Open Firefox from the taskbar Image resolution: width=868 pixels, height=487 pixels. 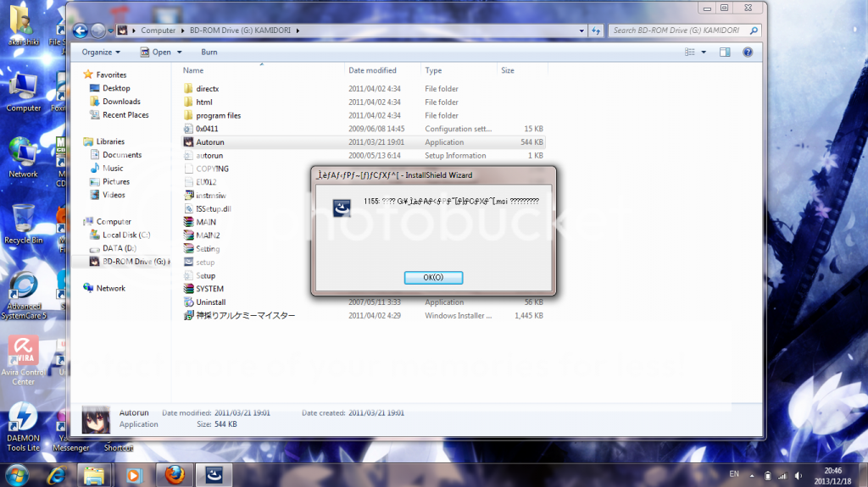[x=175, y=474]
